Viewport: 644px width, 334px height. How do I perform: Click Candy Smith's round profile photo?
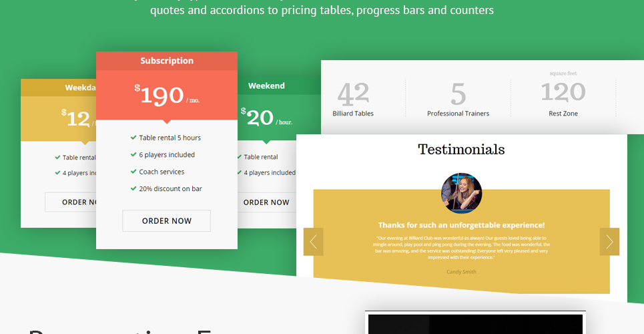(462, 193)
